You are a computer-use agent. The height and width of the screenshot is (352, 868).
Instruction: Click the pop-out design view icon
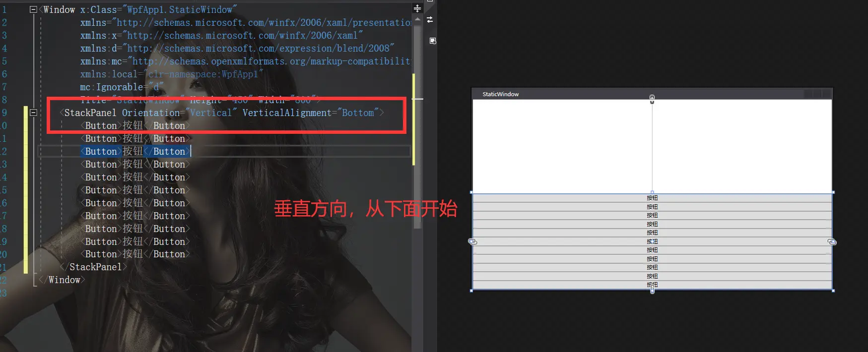click(x=433, y=41)
